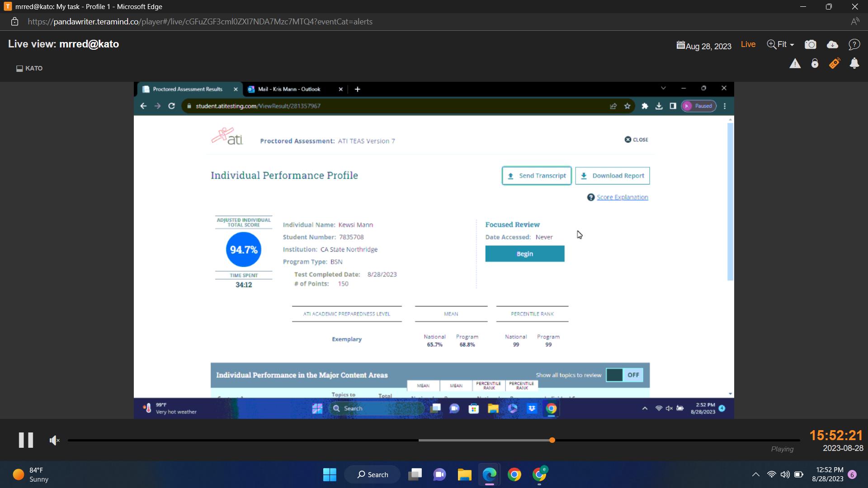868x488 pixels.
Task: Open the Score Explanation link
Action: (622, 197)
